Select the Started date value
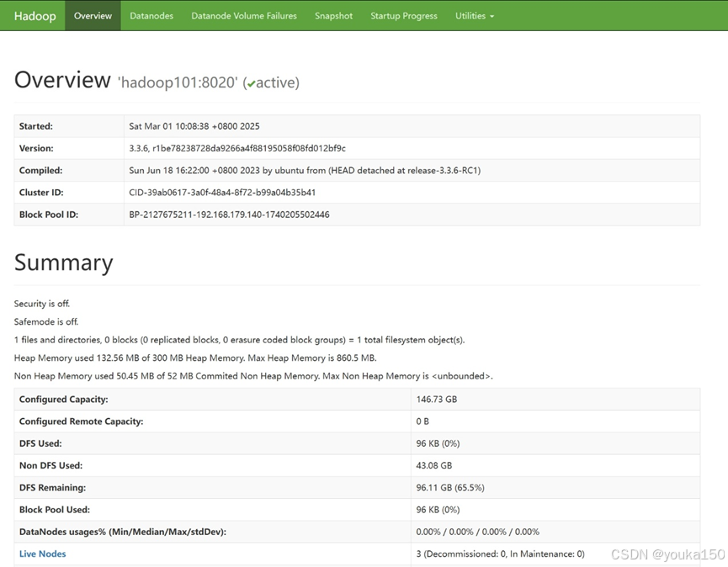 click(194, 126)
